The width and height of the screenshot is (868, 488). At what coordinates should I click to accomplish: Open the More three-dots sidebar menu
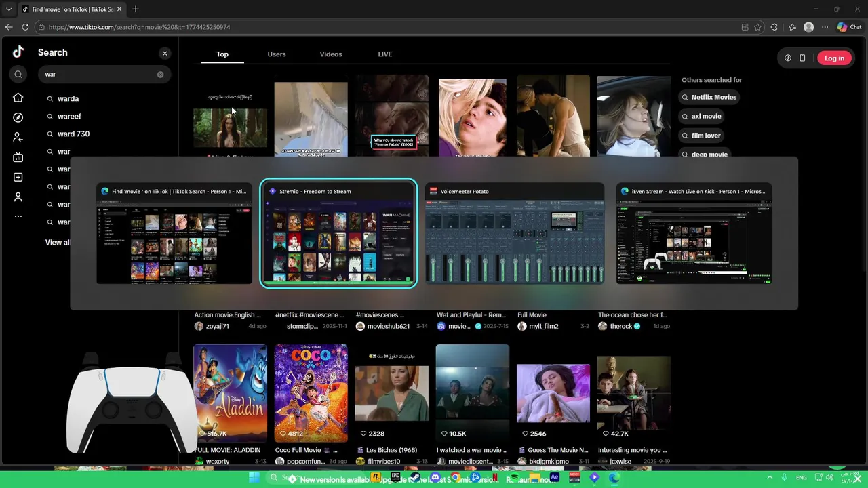pyautogui.click(x=18, y=216)
